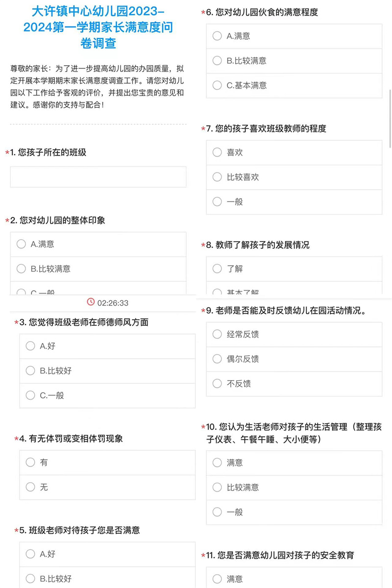The image size is (392, 588).
Task: Select A.好 for question 3 on teacher ethics
Action: [30, 346]
